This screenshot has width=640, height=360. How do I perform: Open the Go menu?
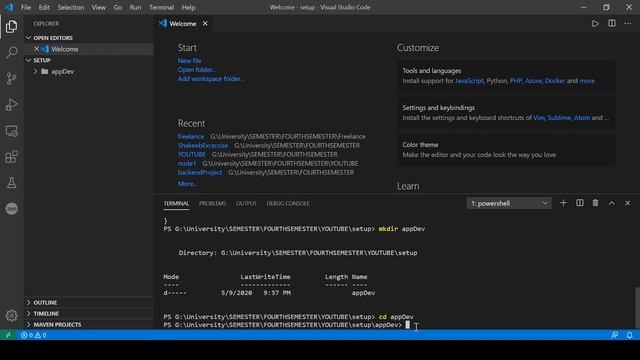118,7
